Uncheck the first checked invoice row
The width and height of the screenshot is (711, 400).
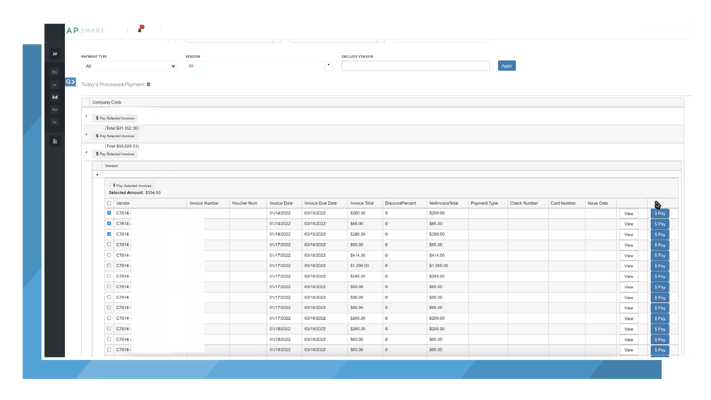109,213
